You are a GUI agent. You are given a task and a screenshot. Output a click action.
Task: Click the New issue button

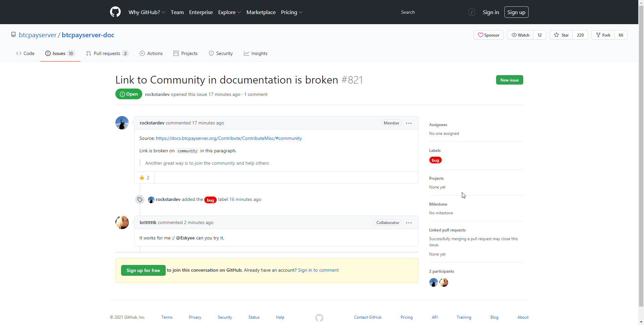click(509, 80)
